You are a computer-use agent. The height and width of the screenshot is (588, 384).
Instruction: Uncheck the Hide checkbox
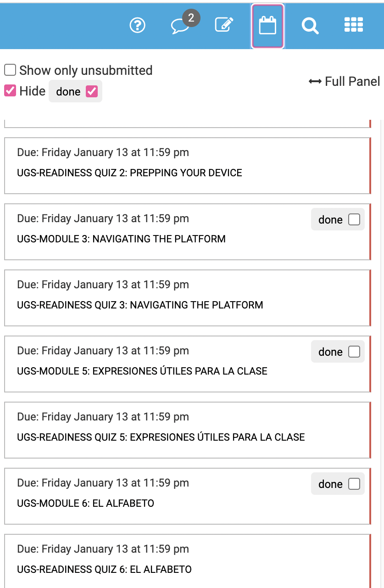(x=10, y=90)
